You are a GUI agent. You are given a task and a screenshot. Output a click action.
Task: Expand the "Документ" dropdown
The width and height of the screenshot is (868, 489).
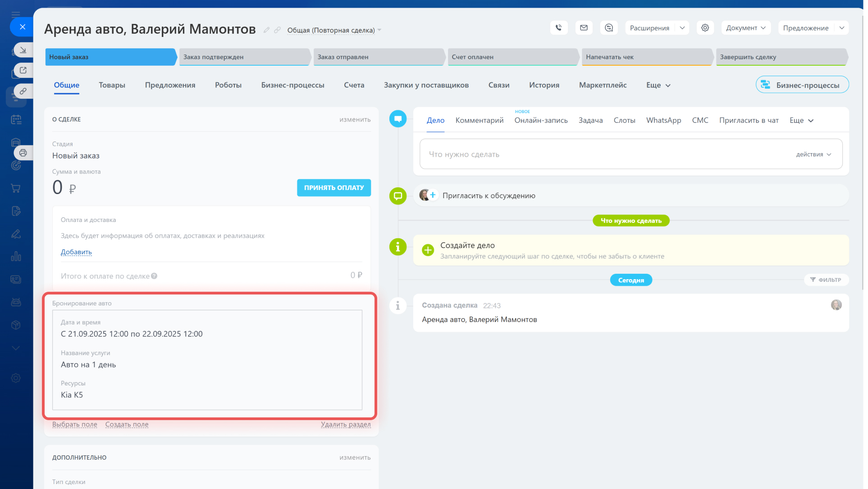746,28
